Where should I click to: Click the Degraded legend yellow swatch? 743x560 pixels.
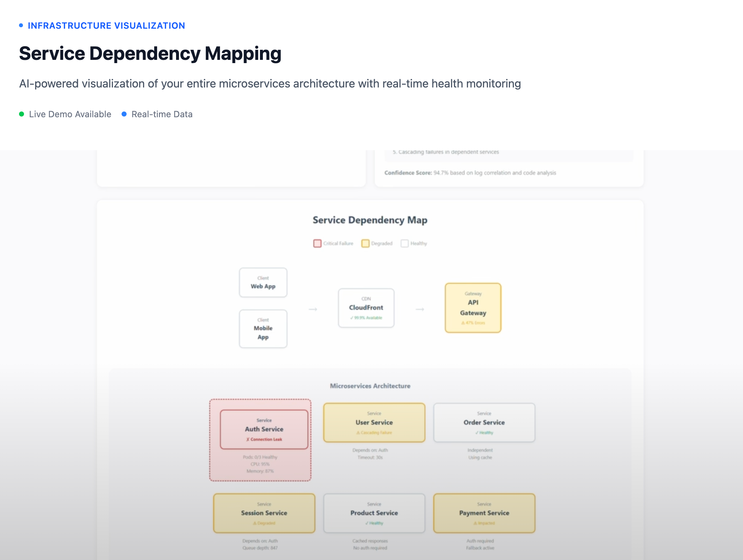(x=365, y=243)
